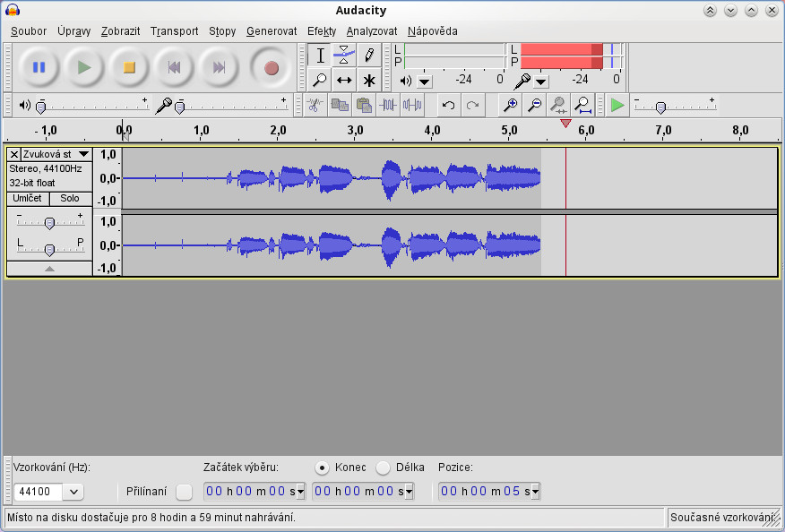The height and width of the screenshot is (532, 785).
Task: Open the Nápověda menu
Action: coord(432,31)
